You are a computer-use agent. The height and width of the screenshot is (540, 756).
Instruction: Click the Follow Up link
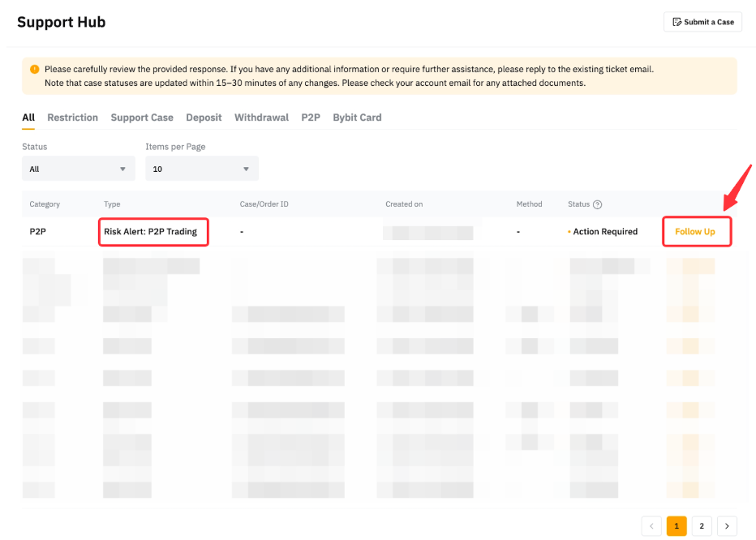tap(695, 232)
